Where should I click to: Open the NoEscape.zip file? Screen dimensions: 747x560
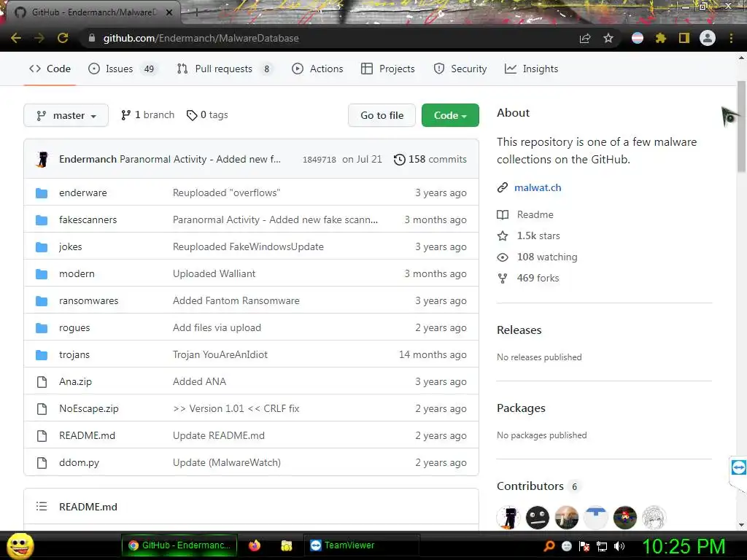tap(88, 408)
